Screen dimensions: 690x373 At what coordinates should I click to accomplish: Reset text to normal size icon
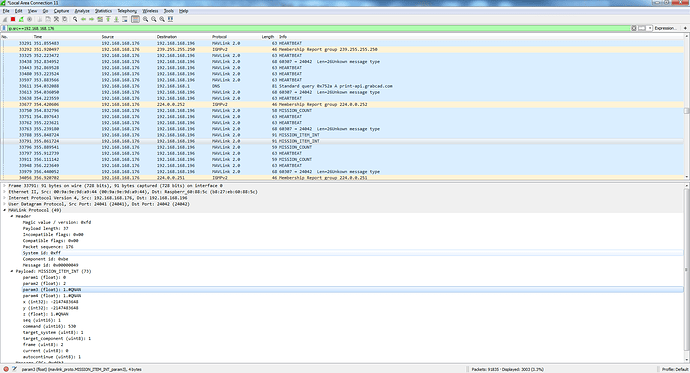pos(162,19)
